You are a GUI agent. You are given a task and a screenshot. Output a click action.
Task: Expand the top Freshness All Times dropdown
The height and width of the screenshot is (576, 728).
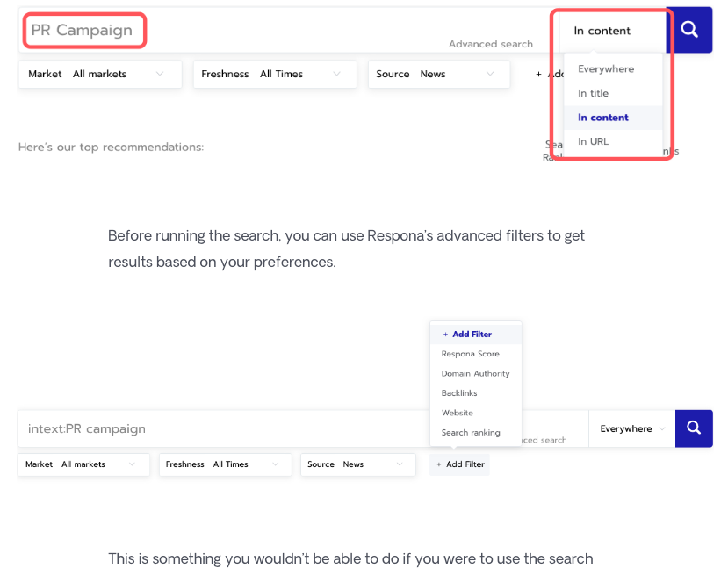tap(274, 75)
